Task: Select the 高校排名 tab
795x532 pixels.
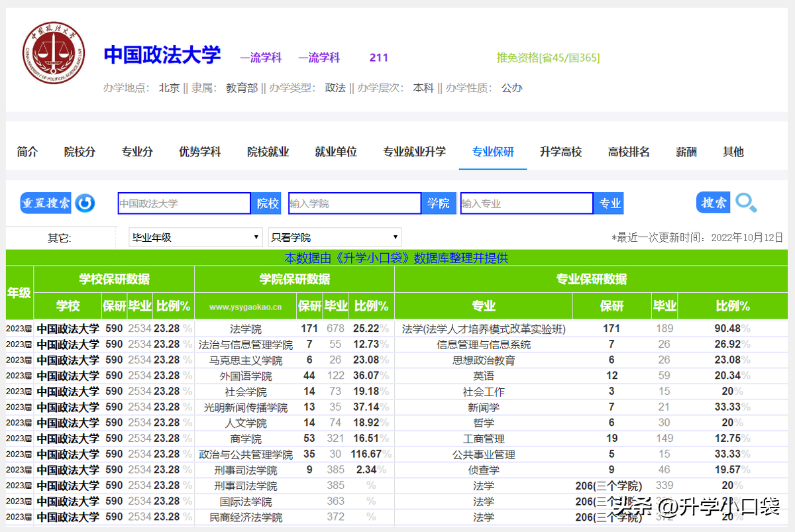Action: point(629,152)
